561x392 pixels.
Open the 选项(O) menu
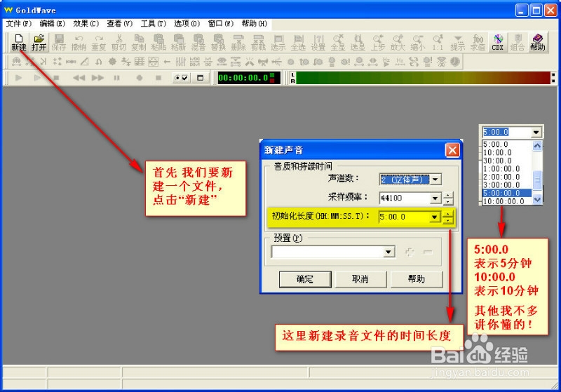tap(187, 24)
